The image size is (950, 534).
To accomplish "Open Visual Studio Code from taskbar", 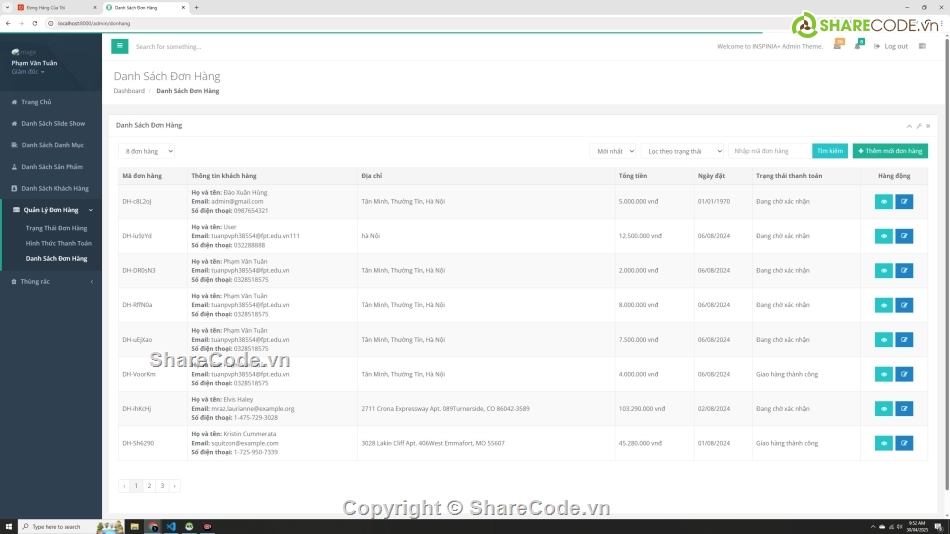I will (x=171, y=527).
